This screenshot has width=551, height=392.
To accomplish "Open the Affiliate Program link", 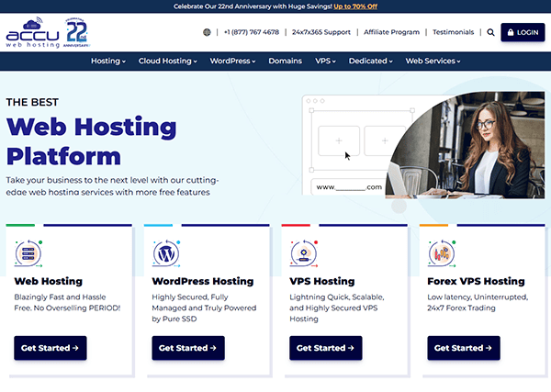I will 391,32.
